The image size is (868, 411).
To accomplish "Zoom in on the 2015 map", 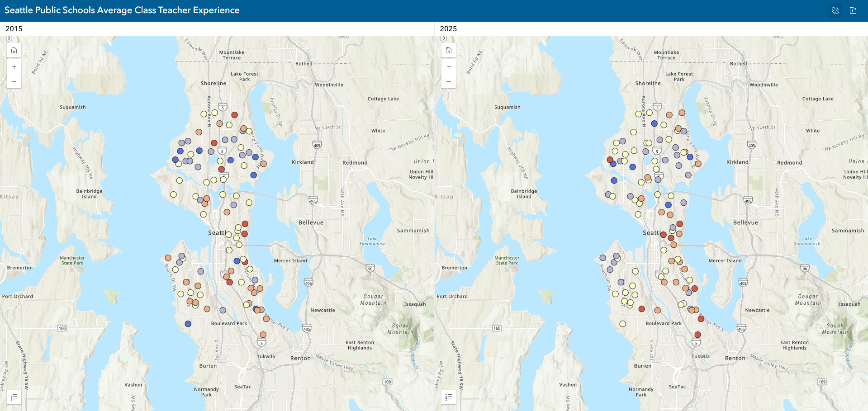I will coord(14,66).
